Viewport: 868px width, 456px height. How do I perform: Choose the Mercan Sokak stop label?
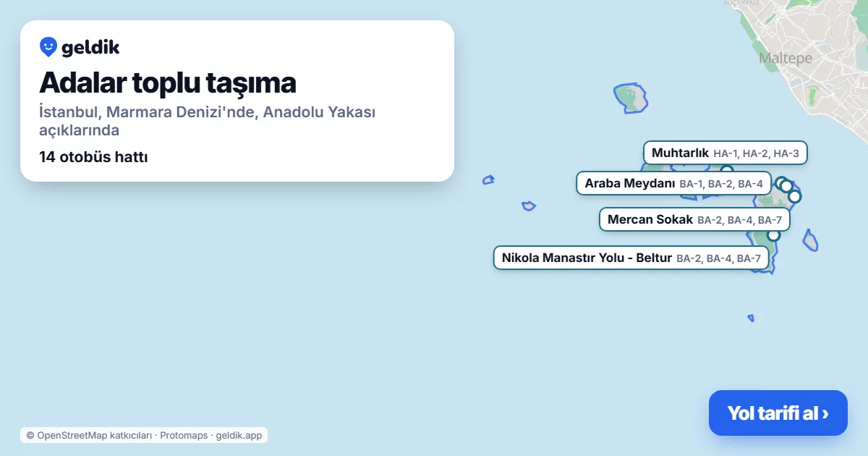694,219
